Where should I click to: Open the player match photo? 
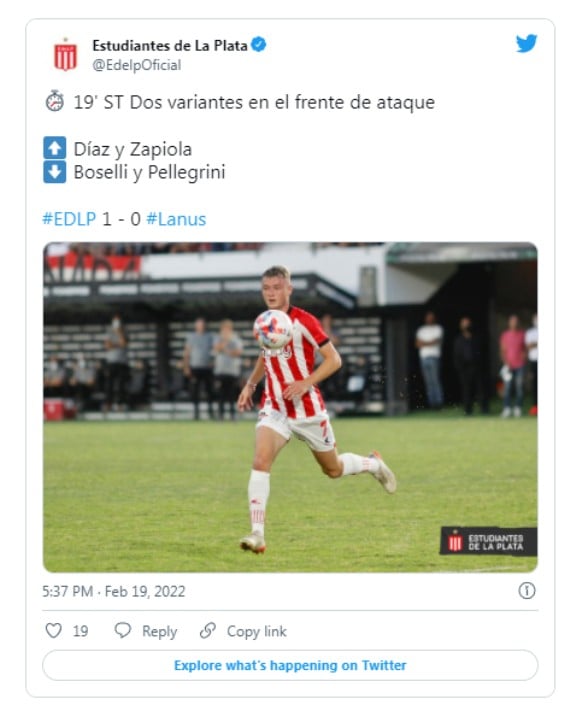coord(290,407)
